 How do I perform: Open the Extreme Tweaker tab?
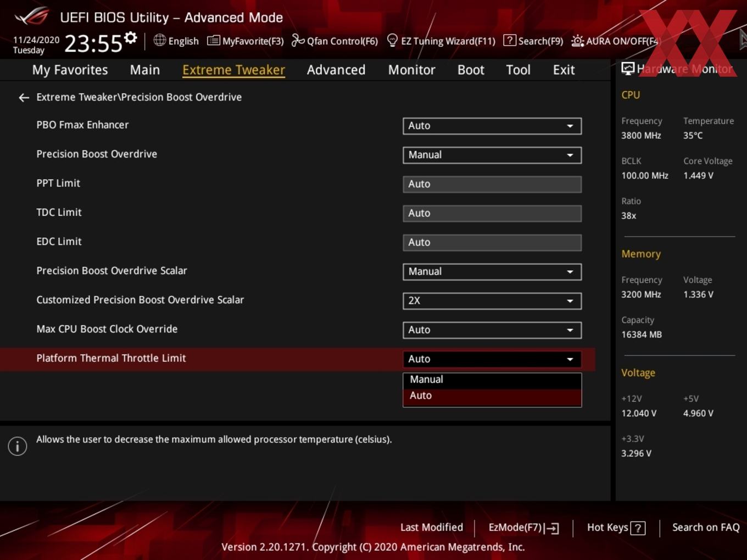(233, 70)
